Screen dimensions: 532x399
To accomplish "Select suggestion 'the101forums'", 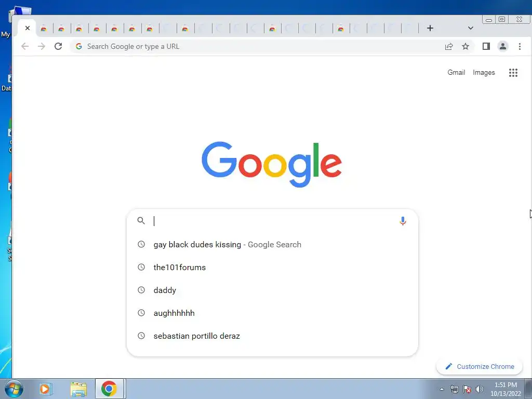I will coord(272,268).
